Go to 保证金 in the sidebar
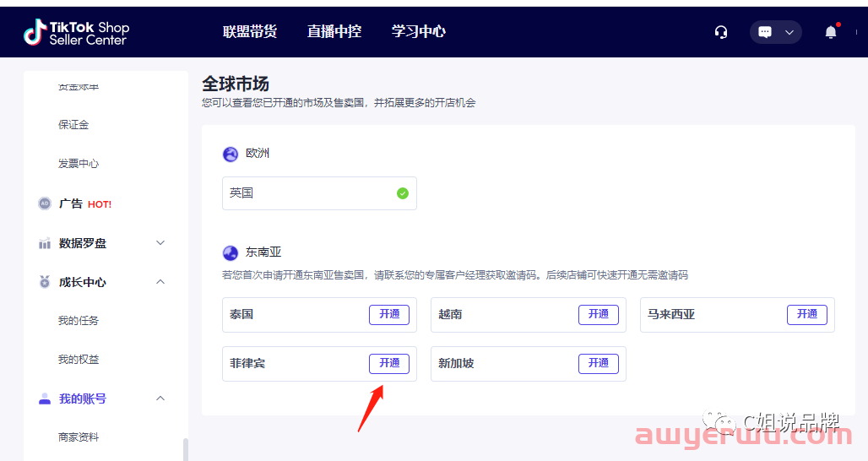Viewport: 868px width, 461px height. click(x=73, y=124)
